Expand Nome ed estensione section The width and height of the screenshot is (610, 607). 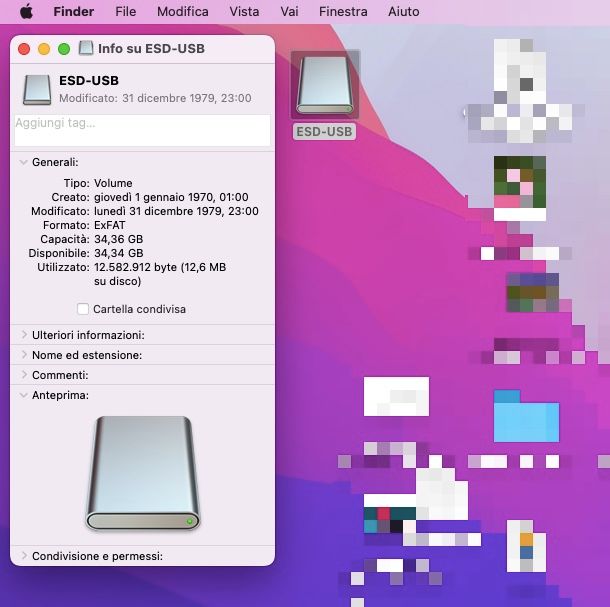pos(24,355)
